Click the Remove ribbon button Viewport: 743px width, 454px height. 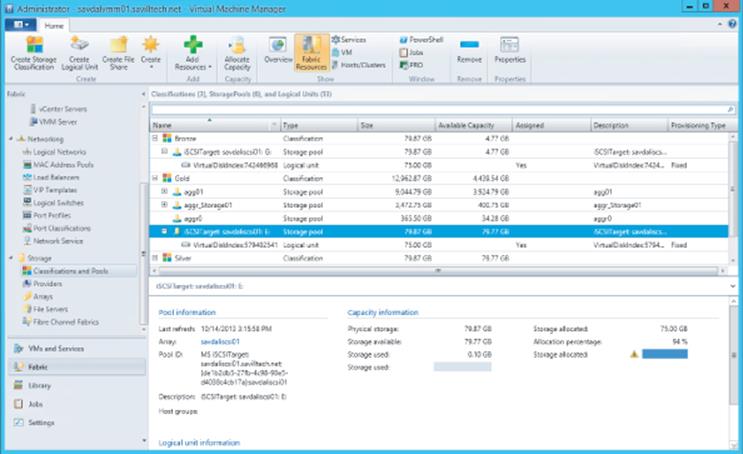point(469,51)
